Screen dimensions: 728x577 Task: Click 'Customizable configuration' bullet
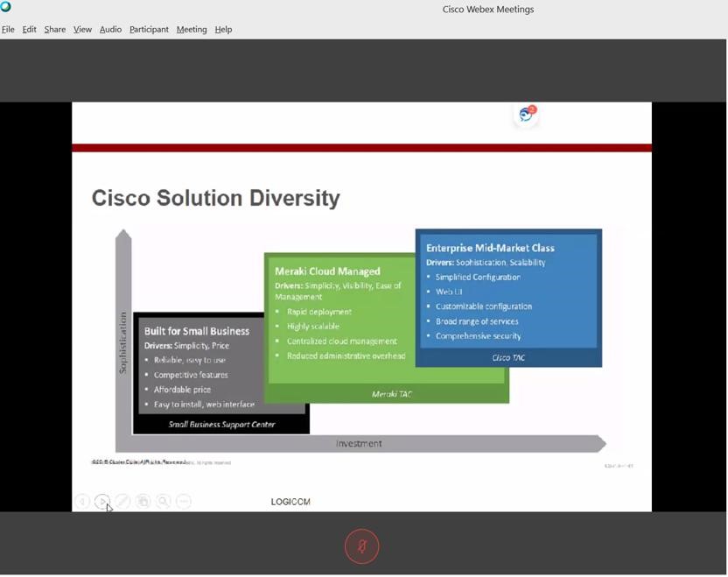pyautogui.click(x=484, y=306)
